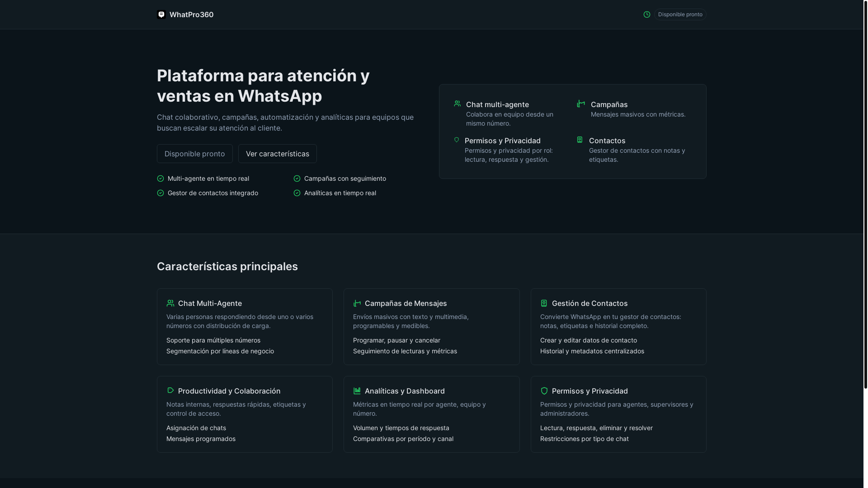Viewport: 868px width, 488px height.
Task: Click the page's vertical scrollbar thumb
Action: coord(865,194)
